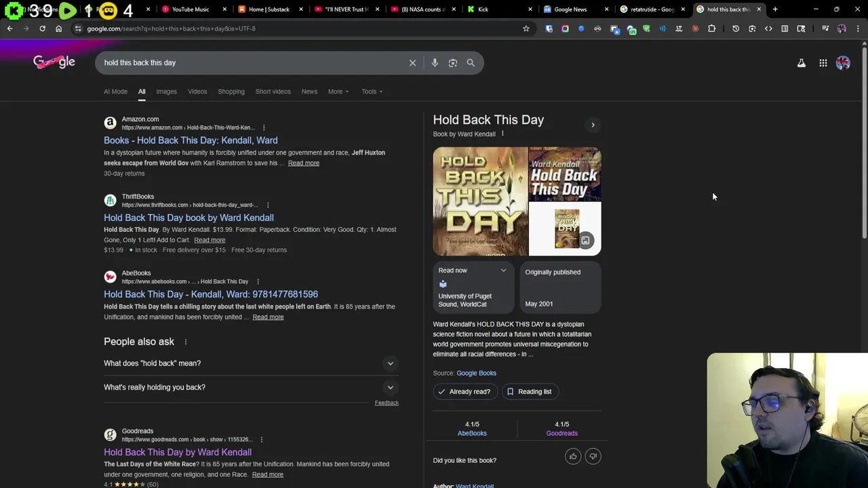
Task: Open the Extensions puzzle-piece menu
Action: click(711, 28)
